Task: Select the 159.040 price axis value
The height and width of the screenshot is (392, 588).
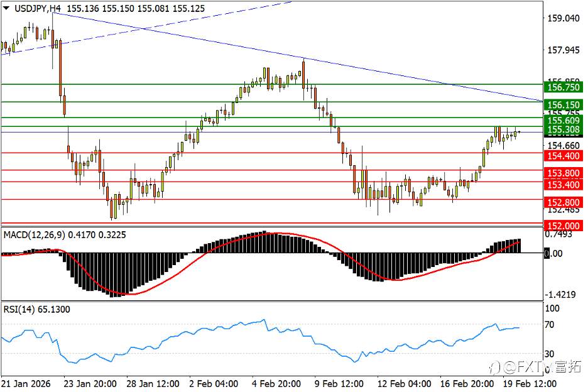Action: coord(563,18)
